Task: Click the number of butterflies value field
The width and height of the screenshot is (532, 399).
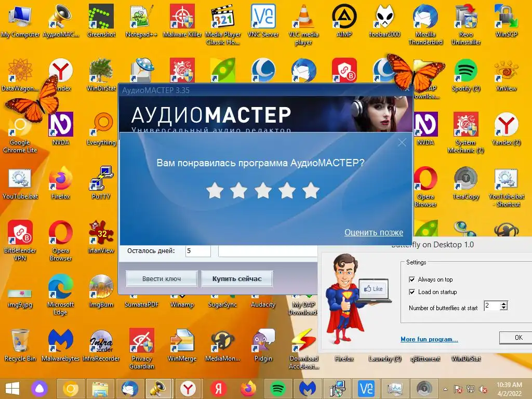Action: [492, 305]
